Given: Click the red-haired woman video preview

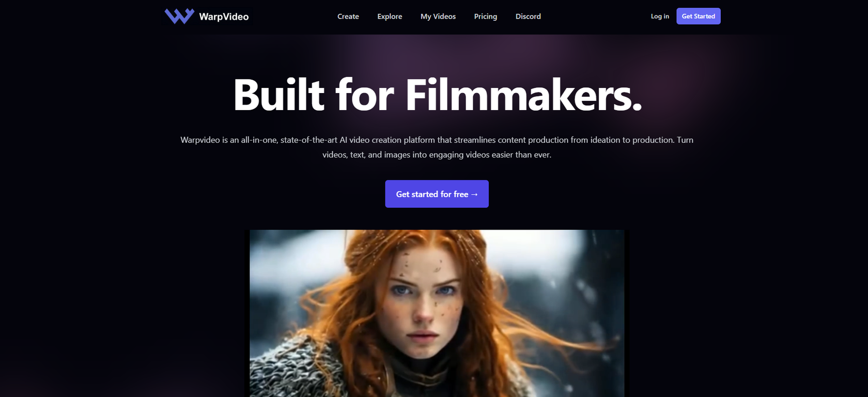Looking at the screenshot, I should pos(437,313).
